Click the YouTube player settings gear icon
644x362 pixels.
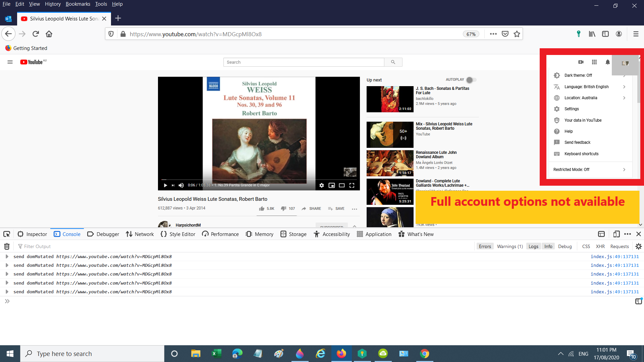321,185
